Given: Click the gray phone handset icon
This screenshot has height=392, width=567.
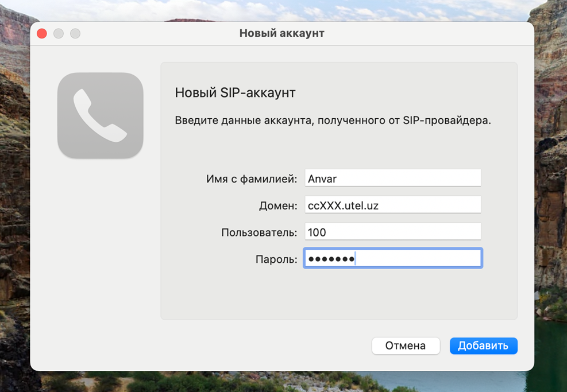Looking at the screenshot, I should (x=100, y=115).
